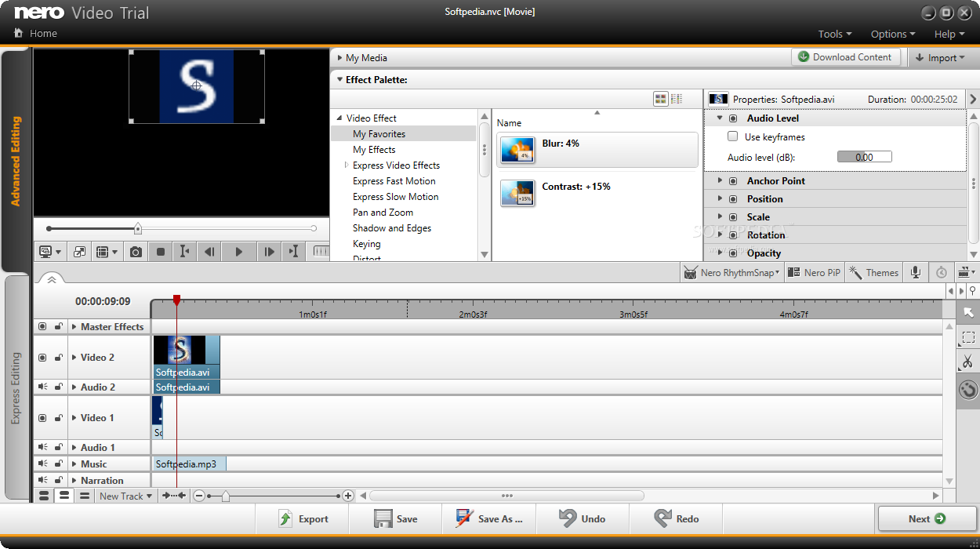This screenshot has width=980, height=549.
Task: Click the Nero RhythmSnap tool
Action: coord(731,272)
